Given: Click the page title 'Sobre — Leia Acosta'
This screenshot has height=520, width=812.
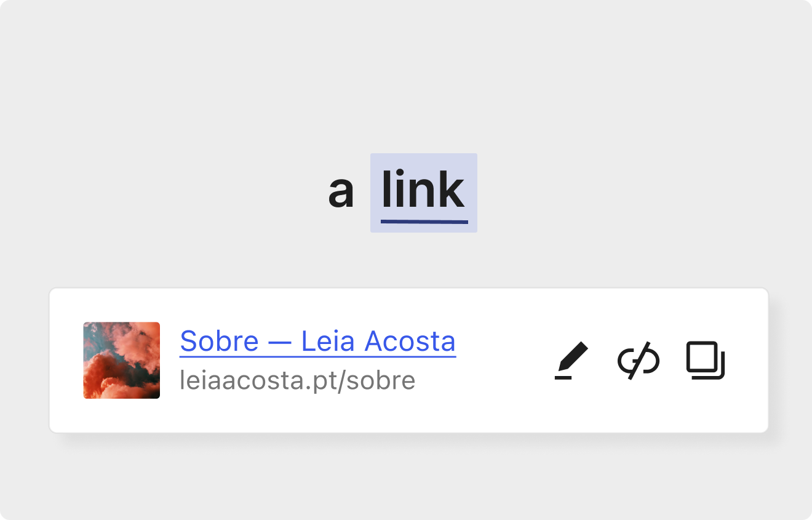Looking at the screenshot, I should pyautogui.click(x=317, y=341).
